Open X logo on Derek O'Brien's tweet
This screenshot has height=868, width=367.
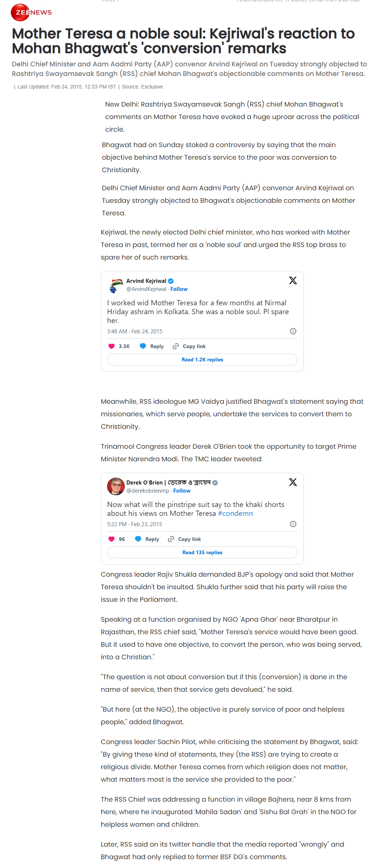[293, 482]
